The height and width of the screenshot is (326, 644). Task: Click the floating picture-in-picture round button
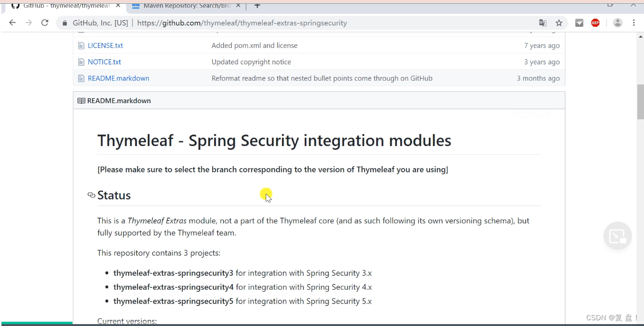(x=618, y=236)
